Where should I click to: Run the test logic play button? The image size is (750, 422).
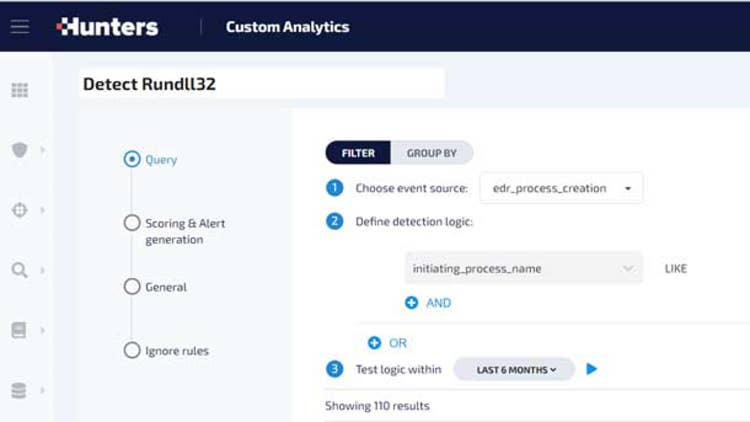(592, 369)
